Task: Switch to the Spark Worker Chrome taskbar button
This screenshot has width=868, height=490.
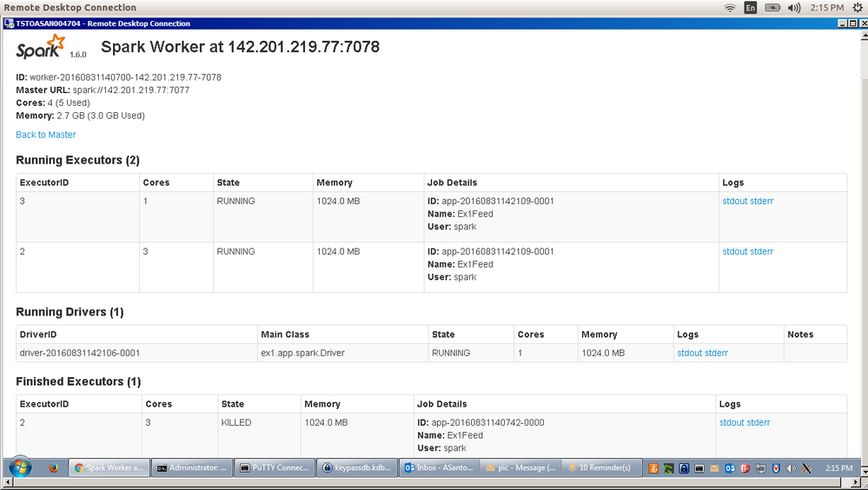Action: (x=109, y=468)
